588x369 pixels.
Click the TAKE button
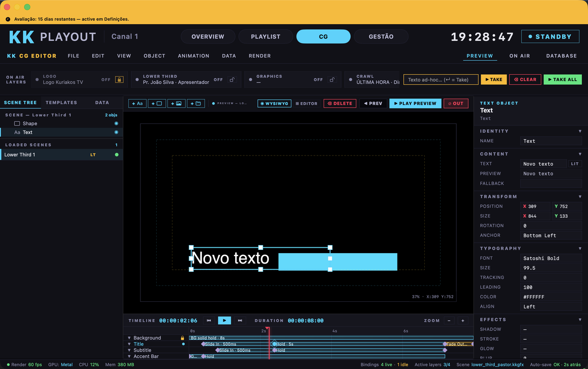[x=494, y=80]
